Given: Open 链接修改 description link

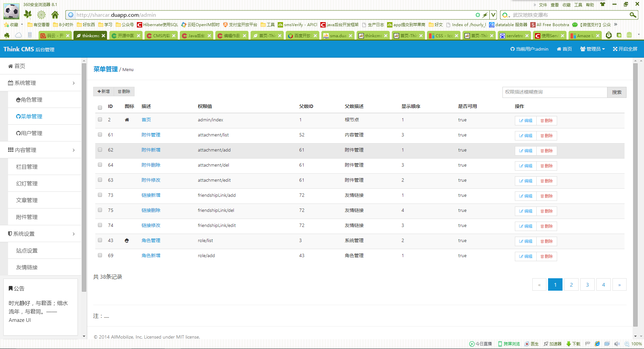Looking at the screenshot, I should (x=151, y=225).
